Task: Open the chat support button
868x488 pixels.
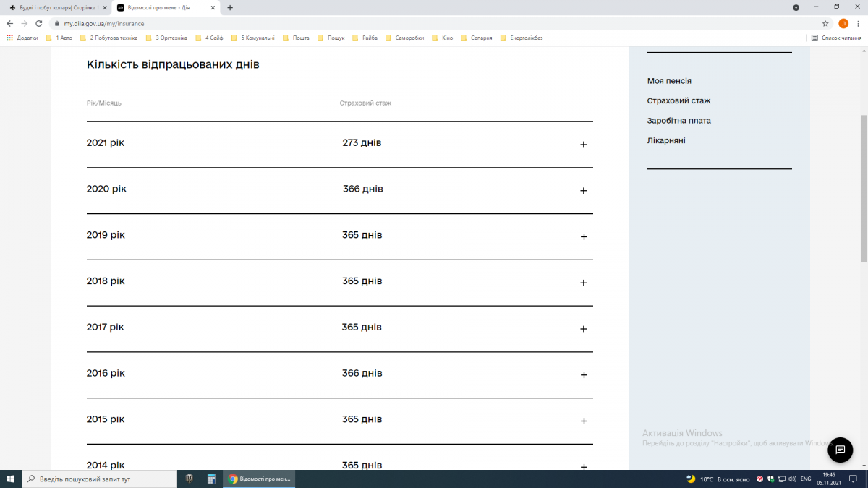Action: click(840, 450)
